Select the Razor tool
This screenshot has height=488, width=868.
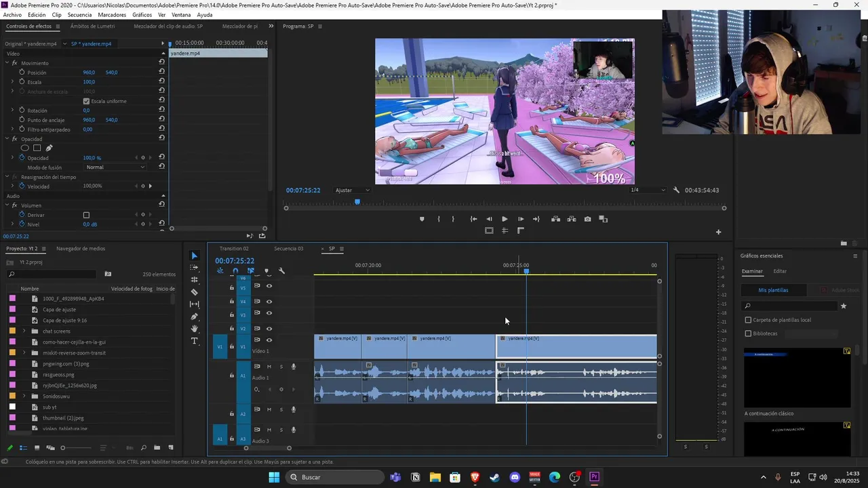195,292
